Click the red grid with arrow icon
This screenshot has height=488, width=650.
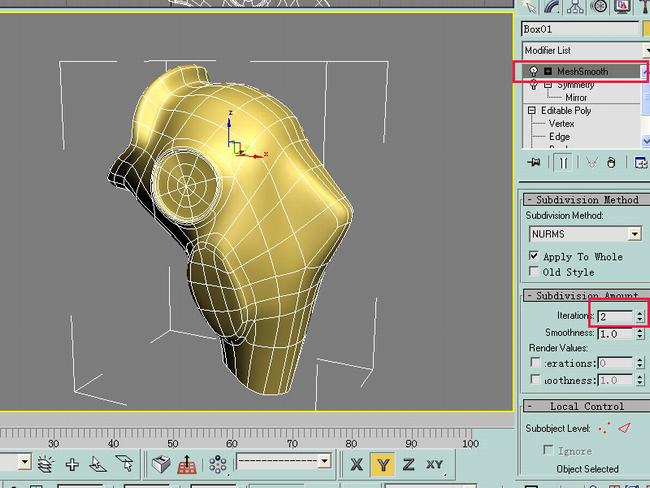click(x=187, y=464)
